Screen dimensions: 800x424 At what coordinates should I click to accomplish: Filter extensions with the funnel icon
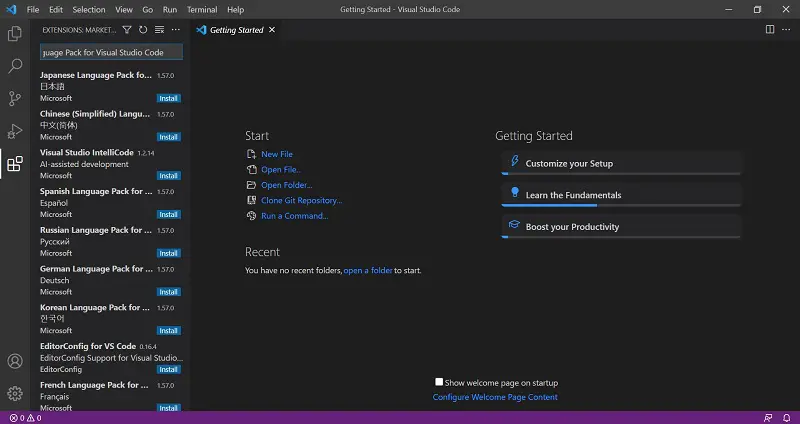coord(127,30)
